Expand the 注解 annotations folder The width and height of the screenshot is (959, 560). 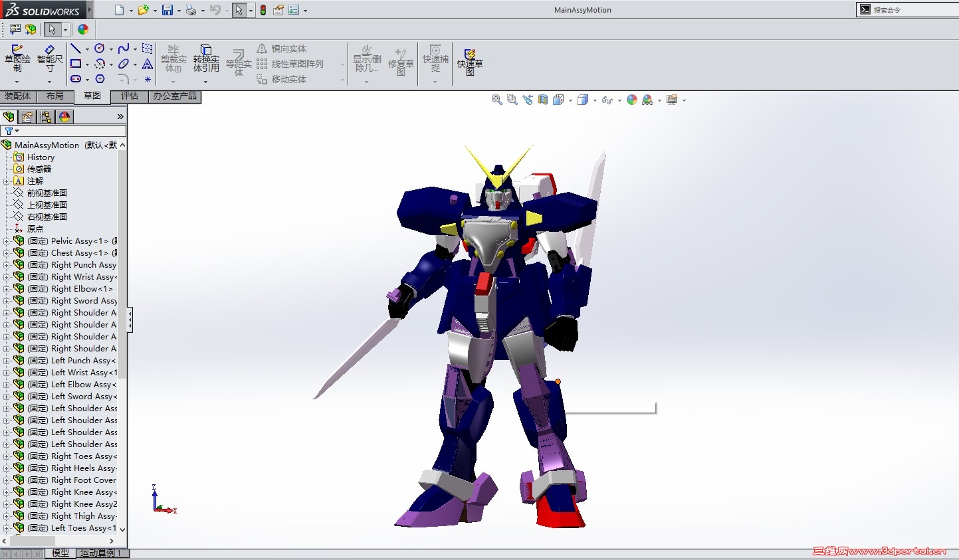[x=7, y=181]
